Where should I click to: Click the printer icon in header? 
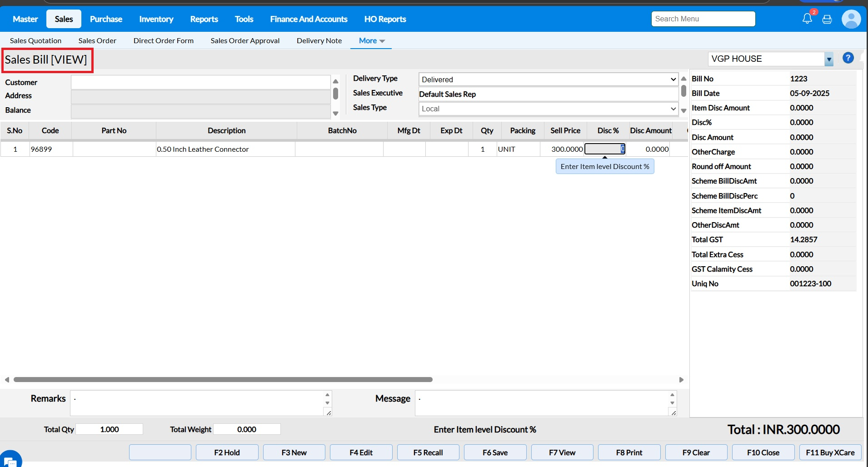pyautogui.click(x=827, y=19)
